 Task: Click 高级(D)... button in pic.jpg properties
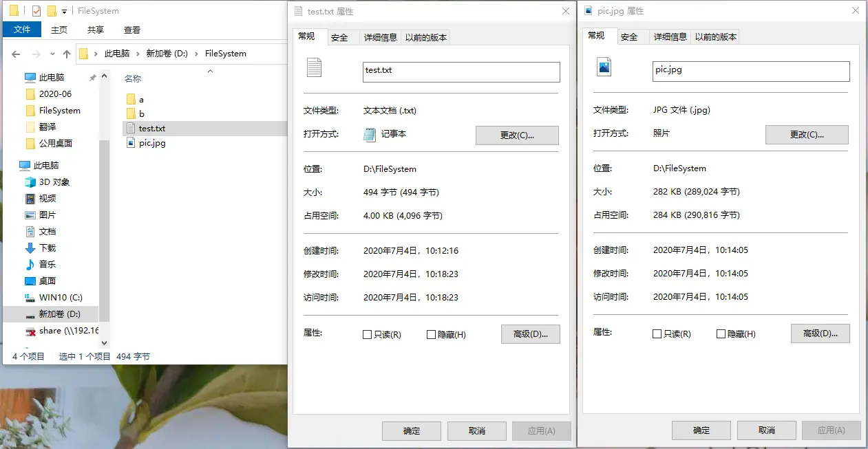[x=820, y=333]
